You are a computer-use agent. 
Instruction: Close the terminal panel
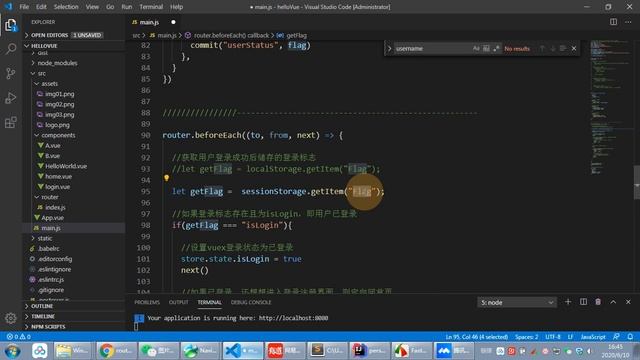[x=628, y=302]
